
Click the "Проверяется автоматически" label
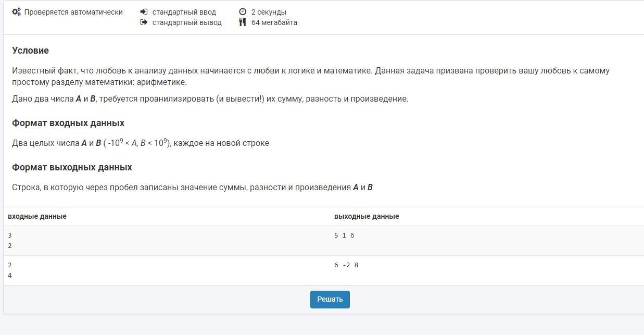click(x=73, y=12)
